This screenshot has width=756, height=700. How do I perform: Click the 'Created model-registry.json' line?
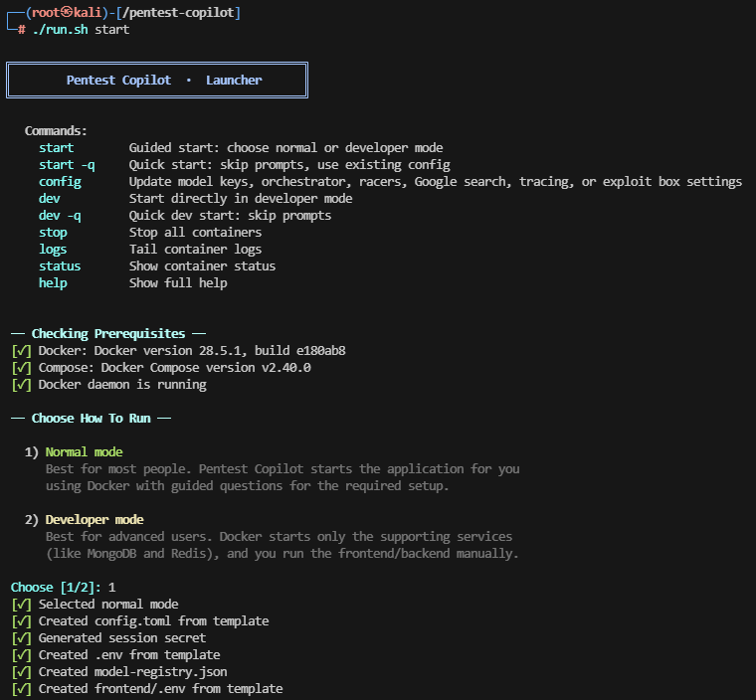pos(132,671)
